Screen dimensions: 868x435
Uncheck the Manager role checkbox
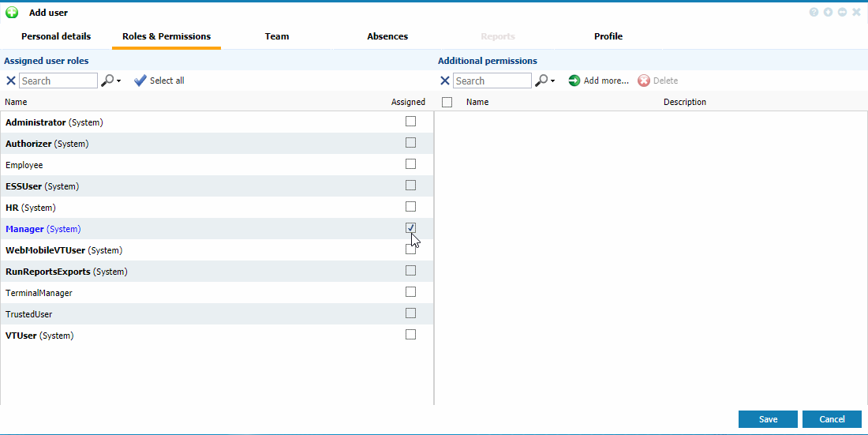410,228
